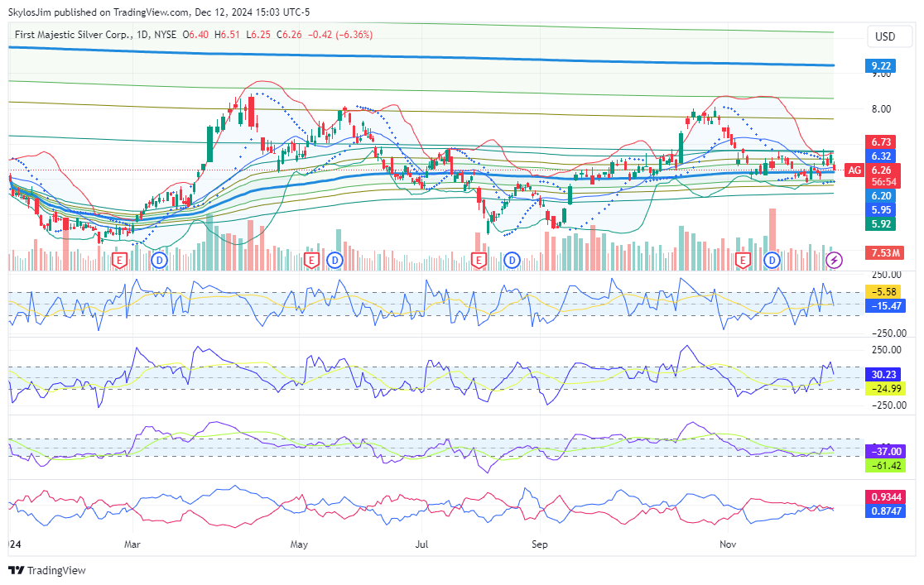Click the SkylosJim published header text
This screenshot has width=924, height=585.
(x=158, y=12)
